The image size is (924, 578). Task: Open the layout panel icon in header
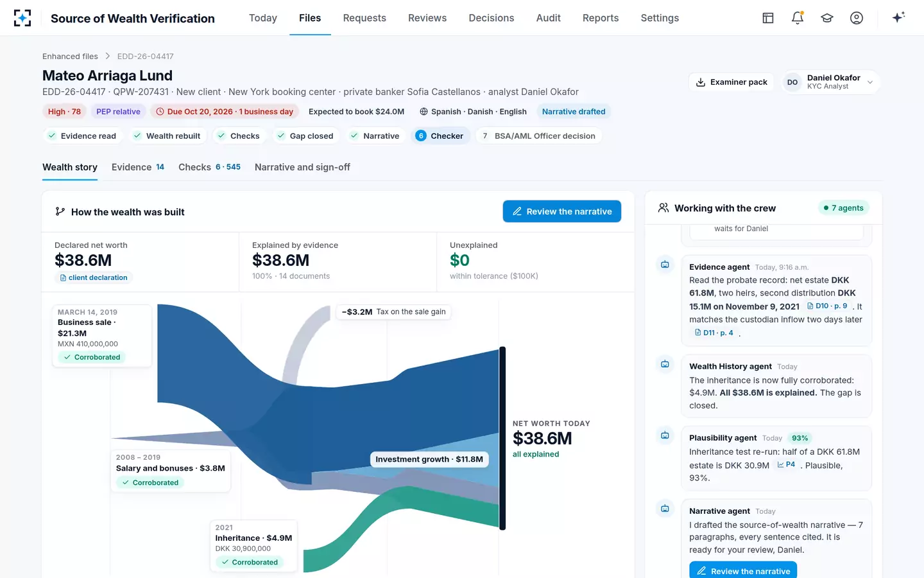[768, 18]
